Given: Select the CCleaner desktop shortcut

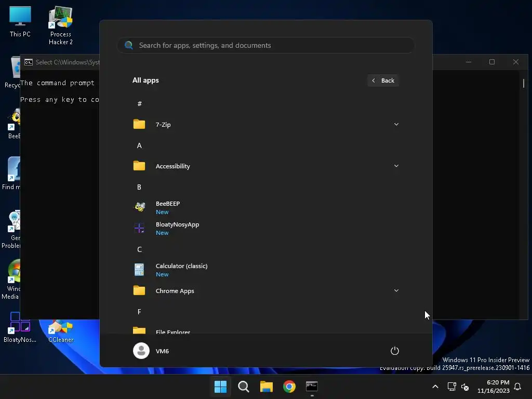Looking at the screenshot, I should (x=61, y=331).
